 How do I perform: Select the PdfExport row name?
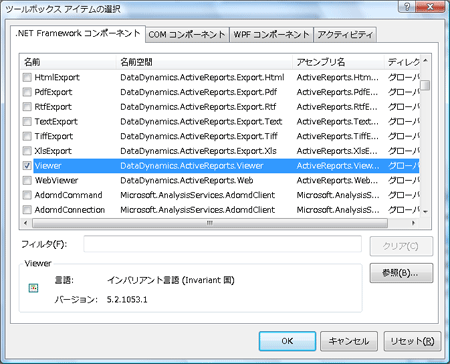pos(53,92)
